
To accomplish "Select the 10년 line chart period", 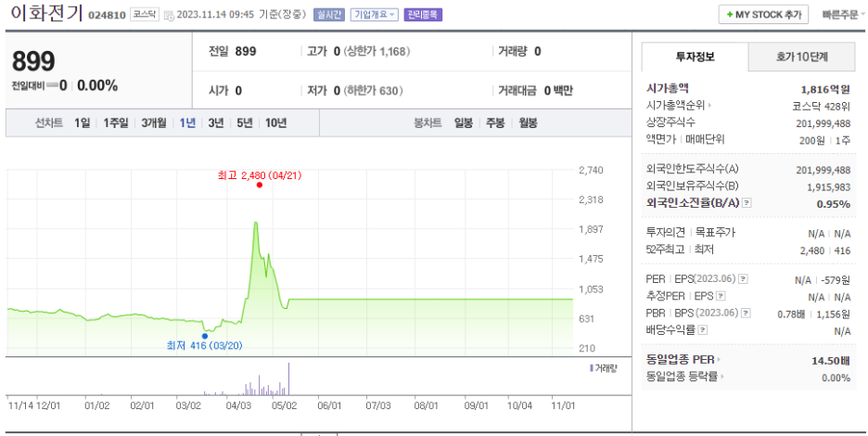I will click(275, 123).
